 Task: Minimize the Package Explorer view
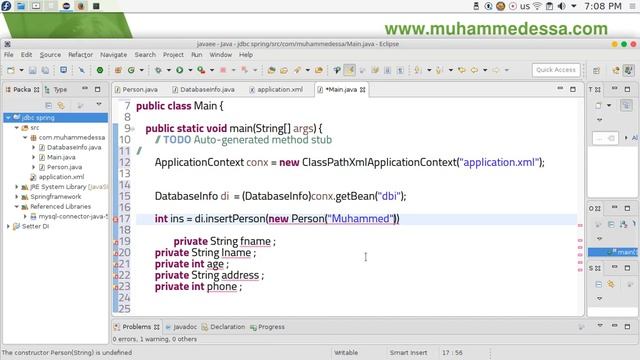tap(85, 89)
